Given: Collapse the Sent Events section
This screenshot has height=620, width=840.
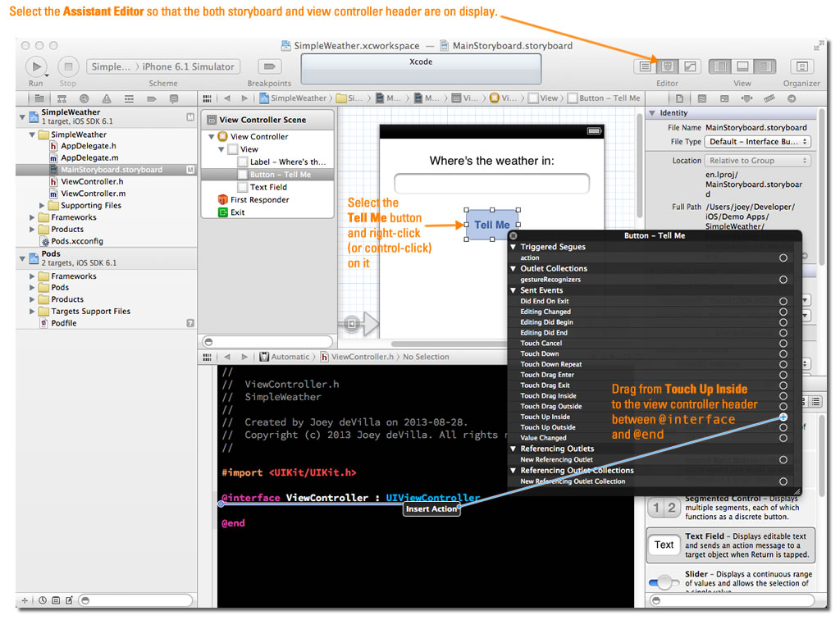Looking at the screenshot, I should [514, 290].
